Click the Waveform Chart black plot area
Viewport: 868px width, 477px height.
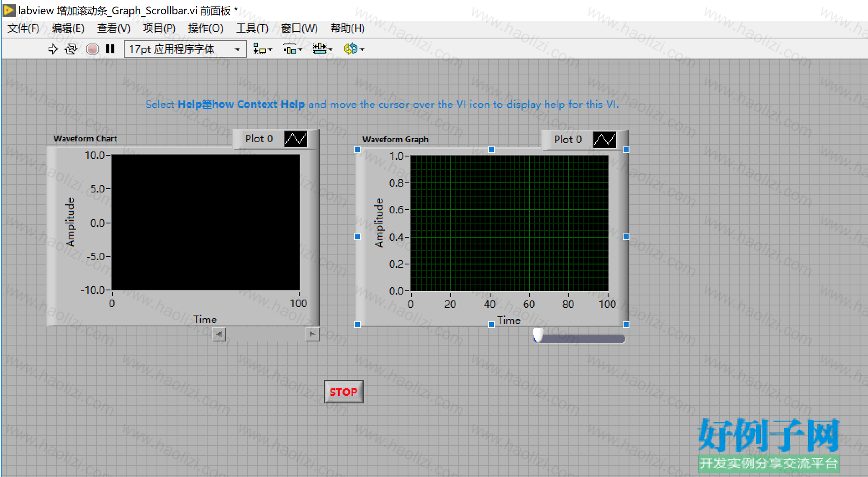tap(206, 223)
